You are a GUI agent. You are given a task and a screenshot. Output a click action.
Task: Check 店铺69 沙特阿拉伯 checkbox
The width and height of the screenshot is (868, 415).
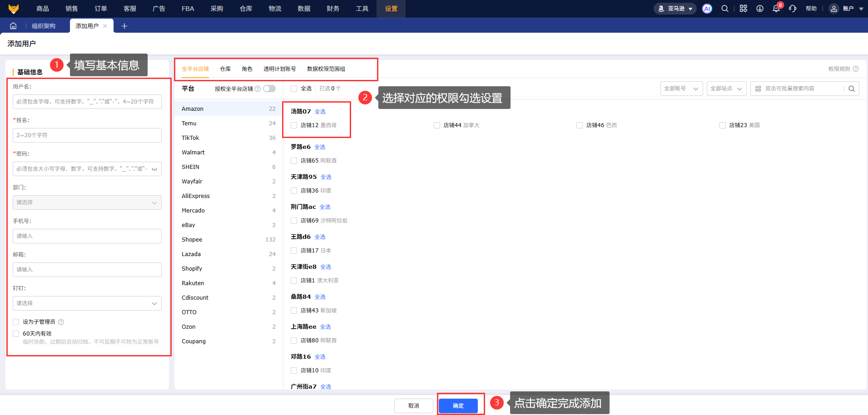[x=294, y=221]
